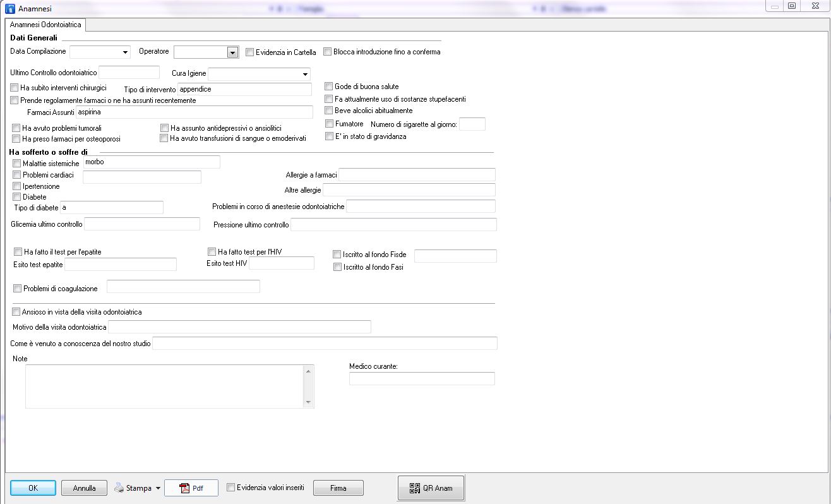This screenshot has width=831, height=504.
Task: Click Tipo di intervento field with appendice
Action: click(x=245, y=89)
